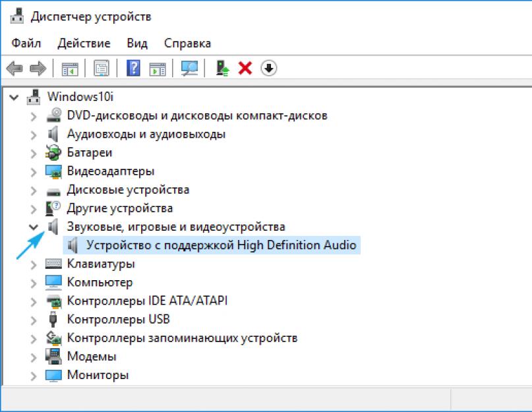Viewport: 532px width, 412px height.
Task: Select the Контроллеры USB label
Action: pyautogui.click(x=119, y=319)
